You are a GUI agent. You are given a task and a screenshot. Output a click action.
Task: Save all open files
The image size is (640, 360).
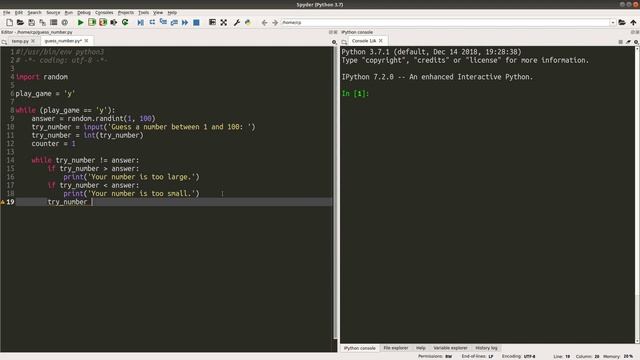42,22
